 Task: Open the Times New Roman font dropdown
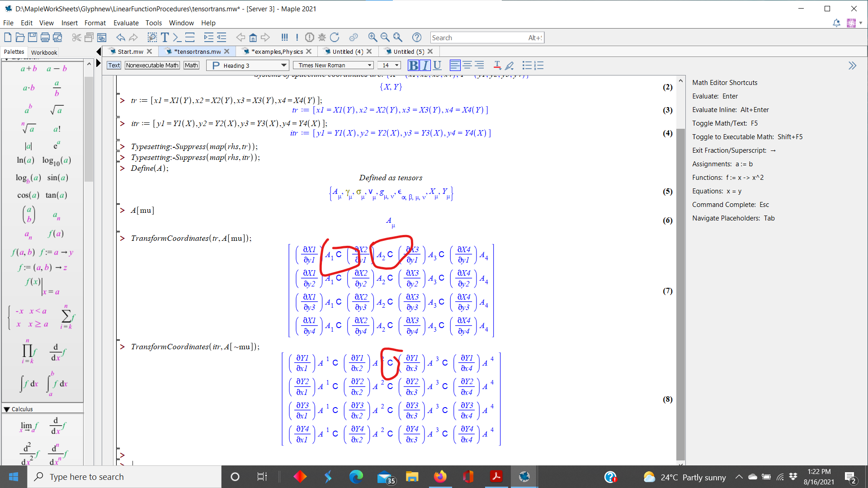pos(333,66)
